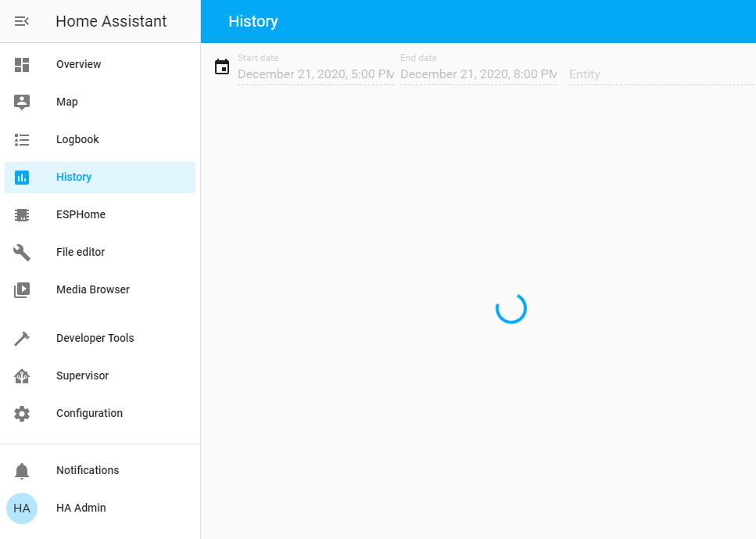The height and width of the screenshot is (539, 756).
Task: Open the Media Browser icon
Action: tap(22, 289)
